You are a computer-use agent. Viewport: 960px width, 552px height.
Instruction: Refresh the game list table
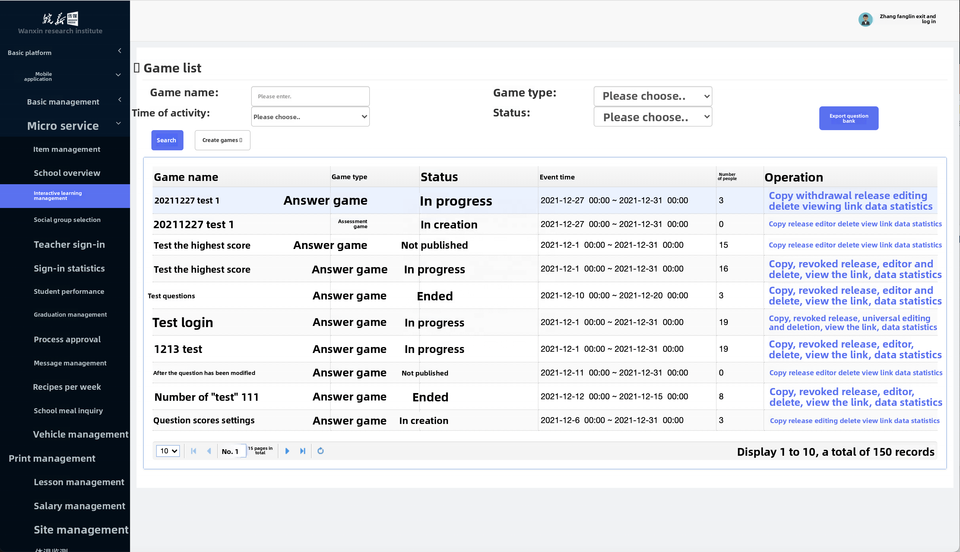click(x=320, y=451)
